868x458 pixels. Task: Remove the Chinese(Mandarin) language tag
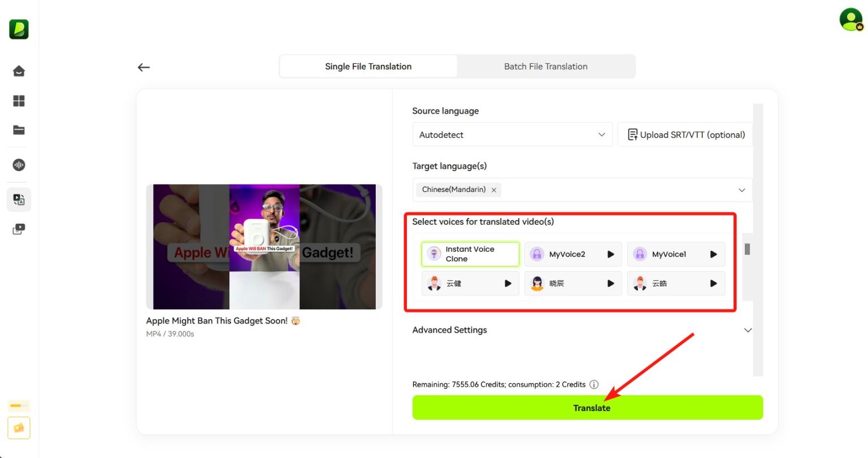coord(494,190)
